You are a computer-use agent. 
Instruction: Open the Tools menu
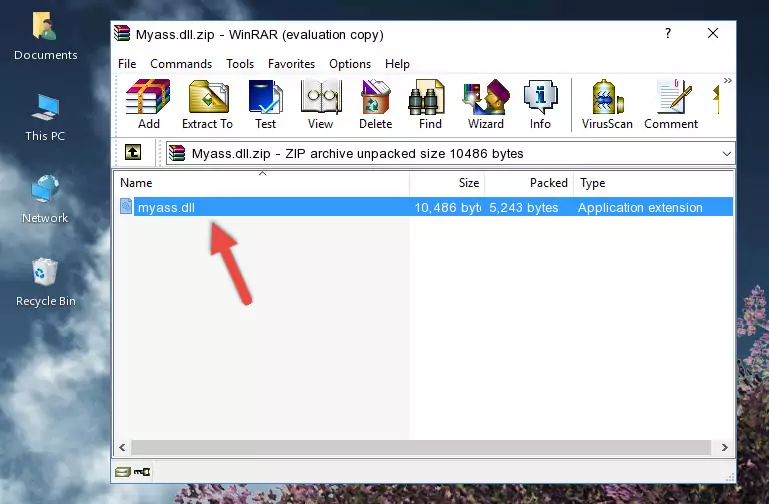[x=240, y=64]
